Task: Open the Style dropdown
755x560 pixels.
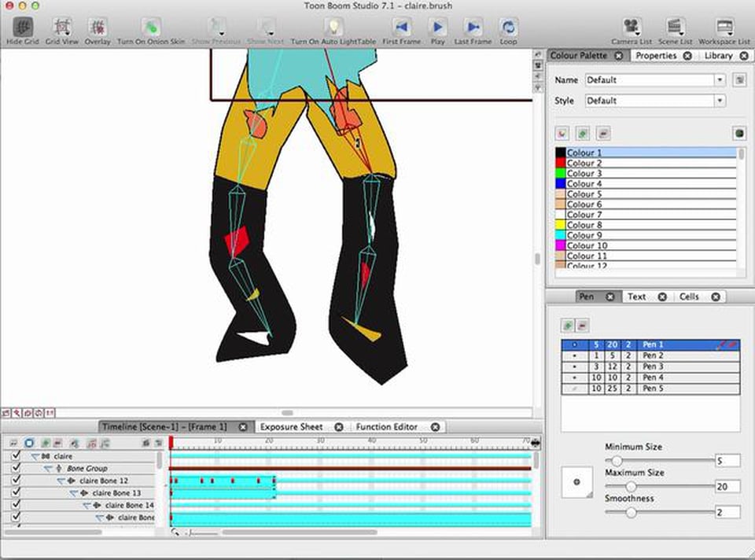Action: 720,101
